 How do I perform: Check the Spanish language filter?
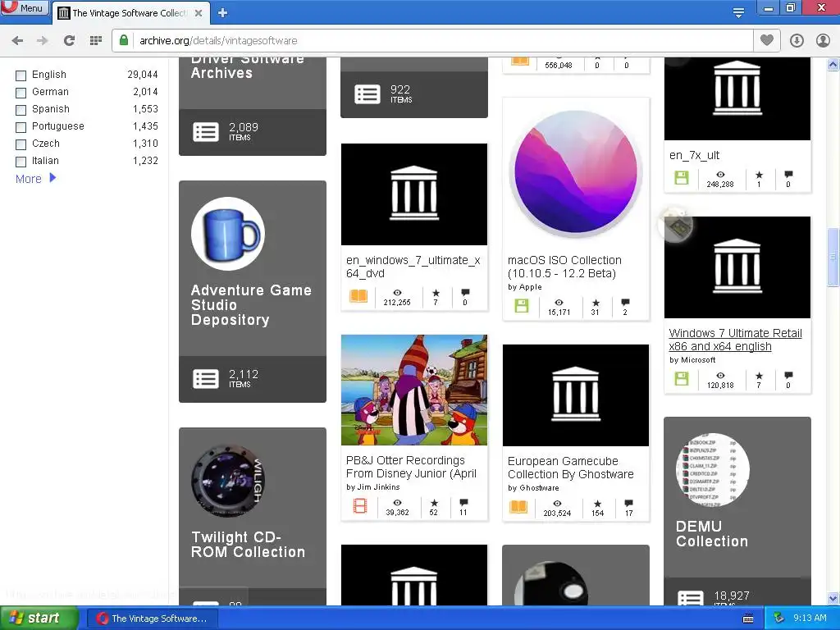21,110
